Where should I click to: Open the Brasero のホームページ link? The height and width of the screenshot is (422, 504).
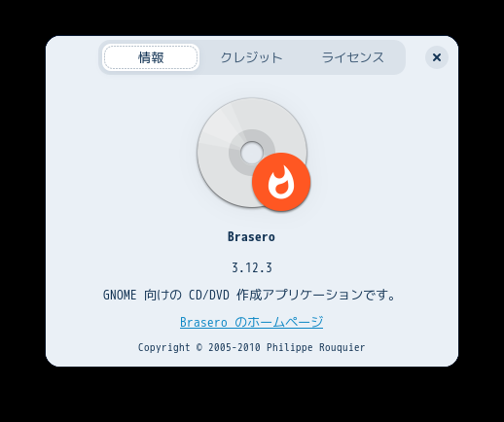(251, 322)
